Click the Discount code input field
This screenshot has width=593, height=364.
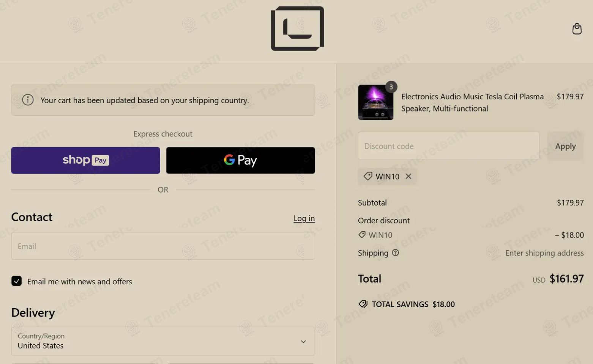(x=448, y=146)
